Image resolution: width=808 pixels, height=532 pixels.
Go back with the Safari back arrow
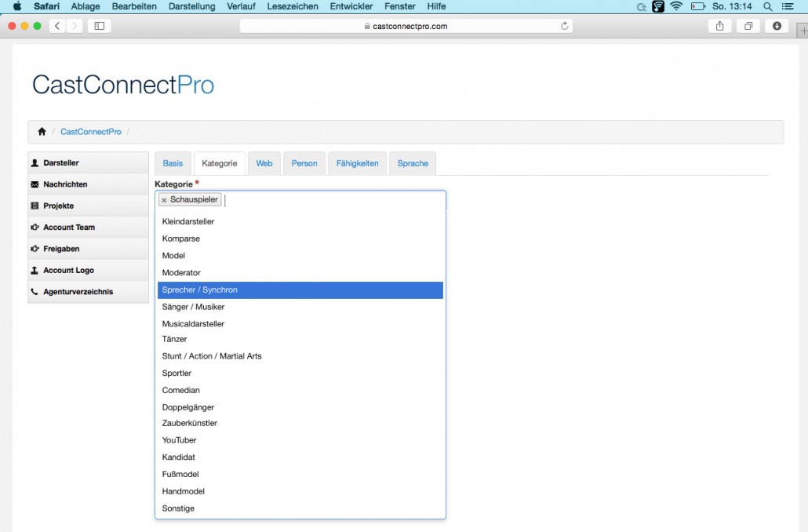[x=57, y=26]
